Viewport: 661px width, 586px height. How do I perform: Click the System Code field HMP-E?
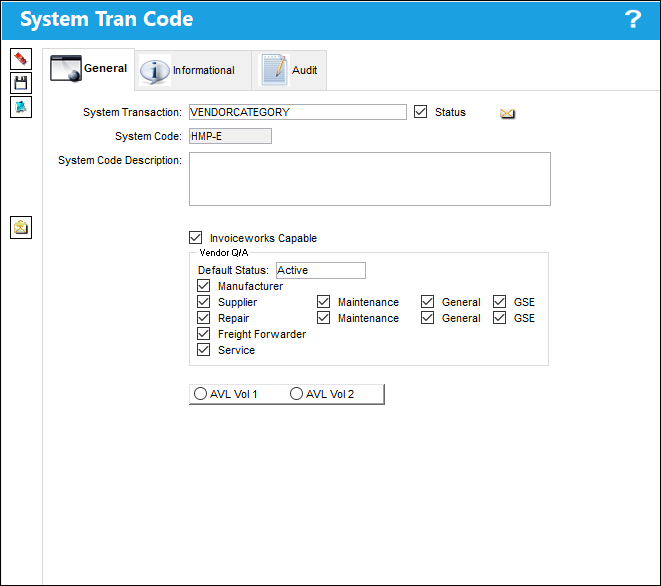click(x=230, y=136)
